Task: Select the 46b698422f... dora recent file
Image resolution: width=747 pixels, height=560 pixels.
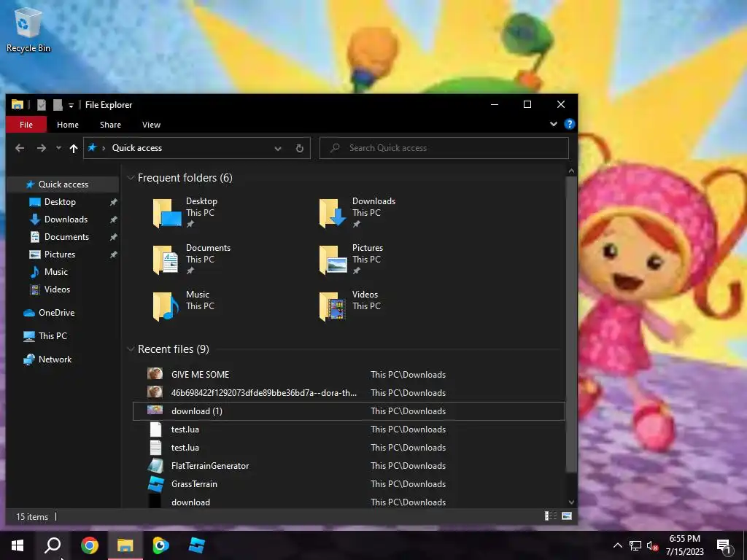Action: (x=349, y=393)
